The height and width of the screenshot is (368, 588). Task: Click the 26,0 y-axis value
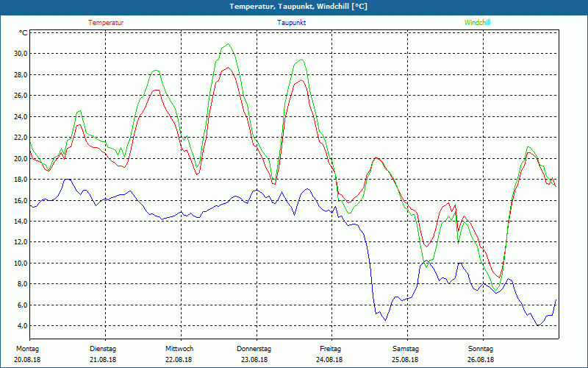point(21,96)
